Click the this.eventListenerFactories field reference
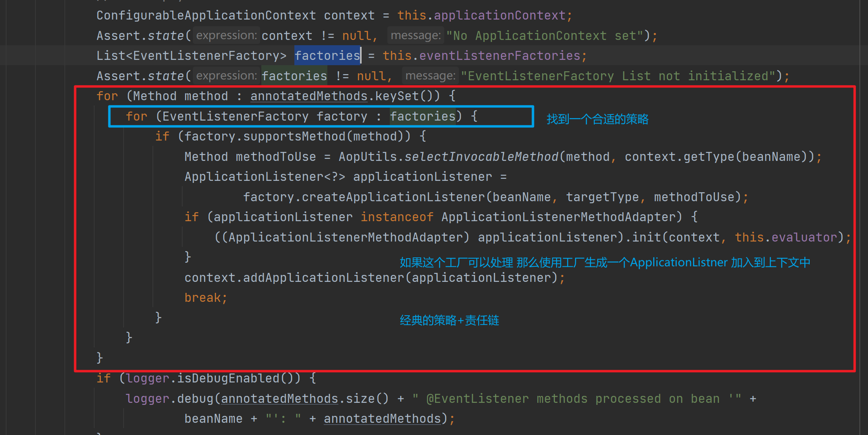The width and height of the screenshot is (868, 435). [x=481, y=56]
